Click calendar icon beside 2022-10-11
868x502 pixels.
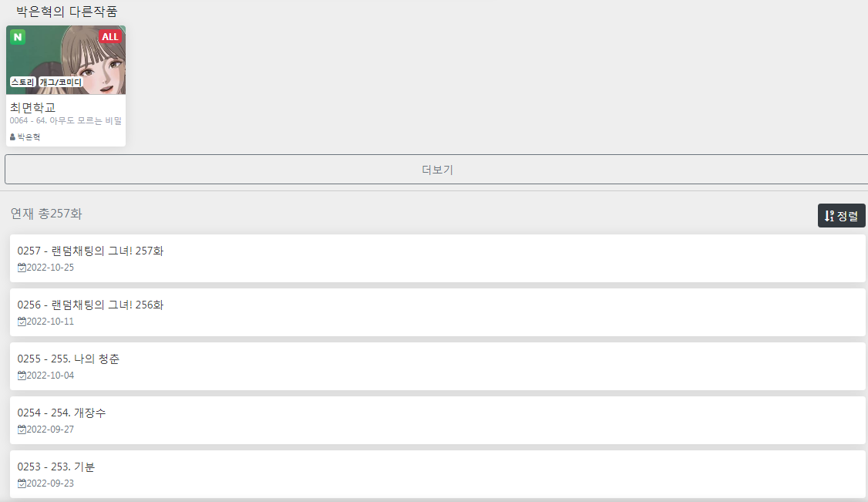click(x=22, y=322)
